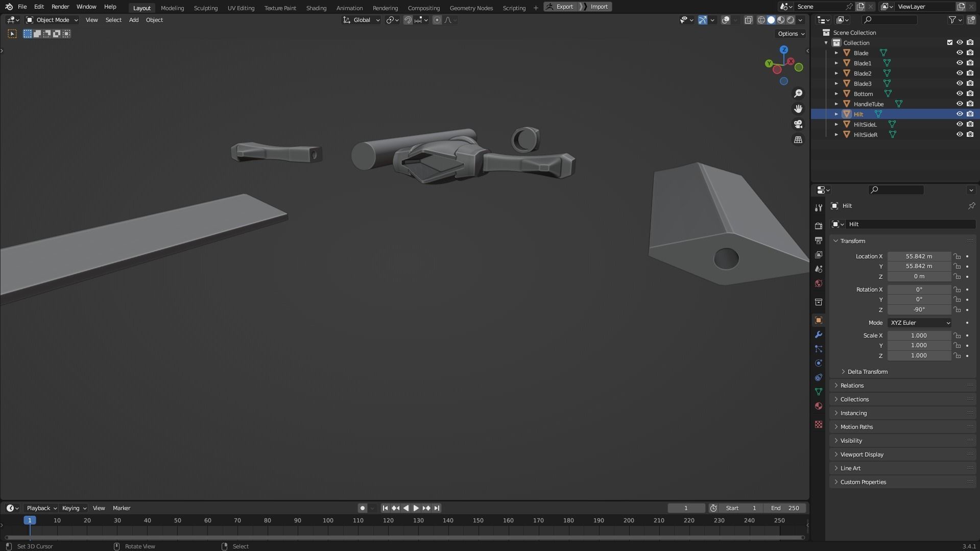Open the World properties tab
The width and height of the screenshot is (980, 551).
pos(819,283)
